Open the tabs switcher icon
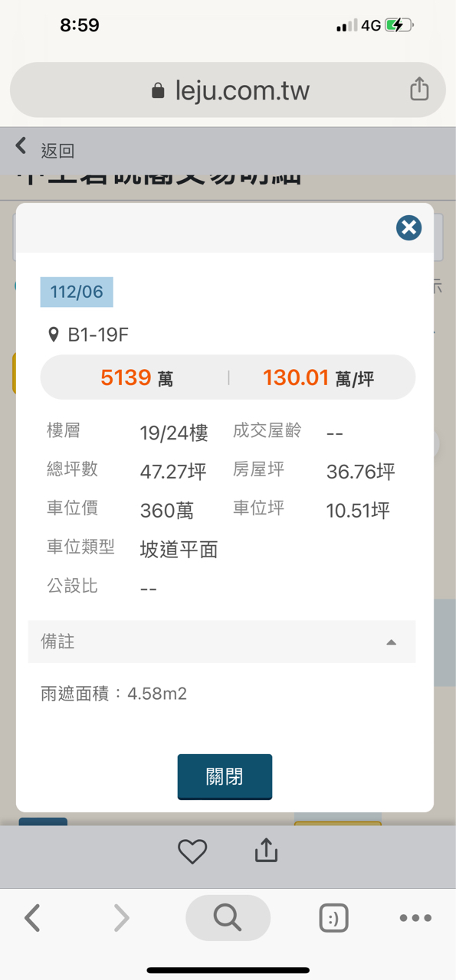This screenshot has height=980, width=456. tap(333, 918)
